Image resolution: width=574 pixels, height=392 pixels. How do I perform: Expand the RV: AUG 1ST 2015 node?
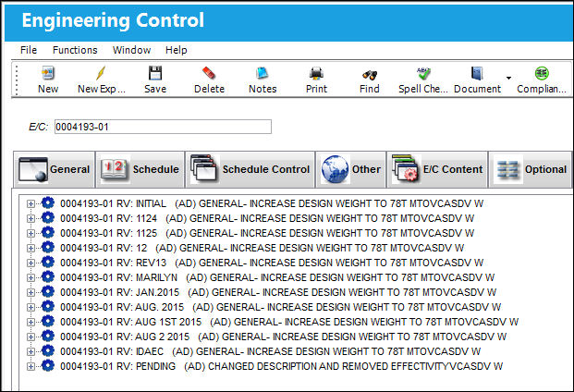pyautogui.click(x=31, y=322)
